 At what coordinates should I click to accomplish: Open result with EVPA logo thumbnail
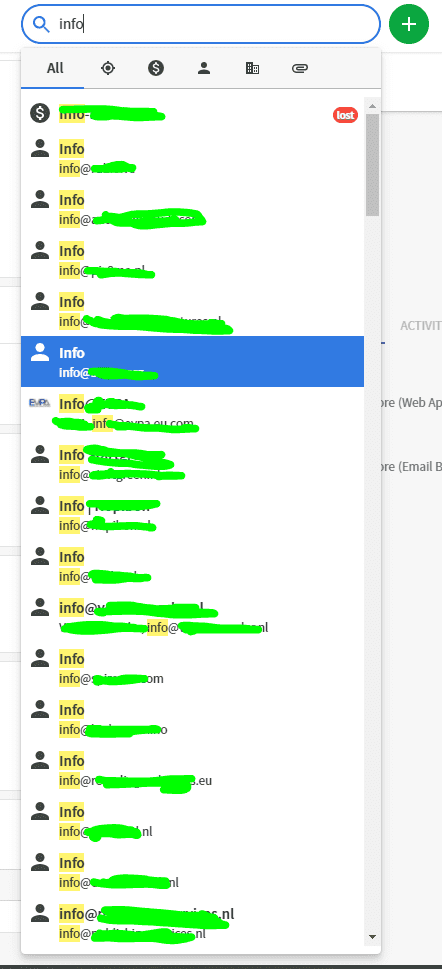[192, 413]
